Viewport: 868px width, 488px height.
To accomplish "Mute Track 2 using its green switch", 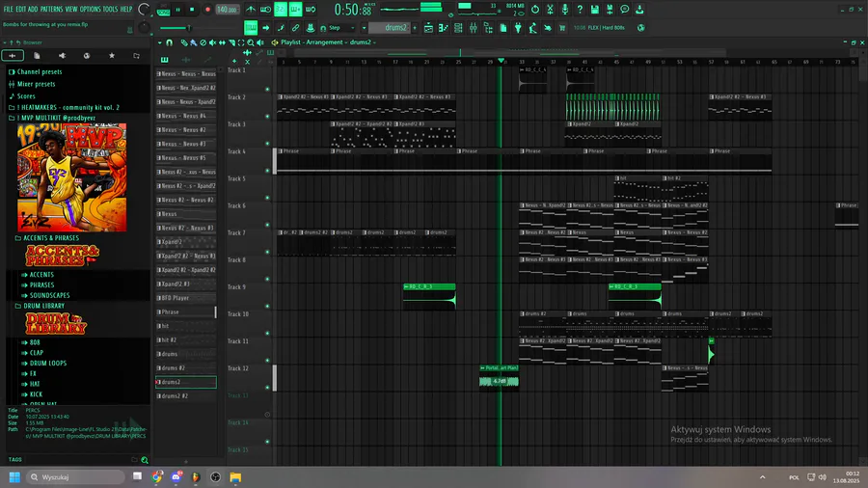I will 267,116.
